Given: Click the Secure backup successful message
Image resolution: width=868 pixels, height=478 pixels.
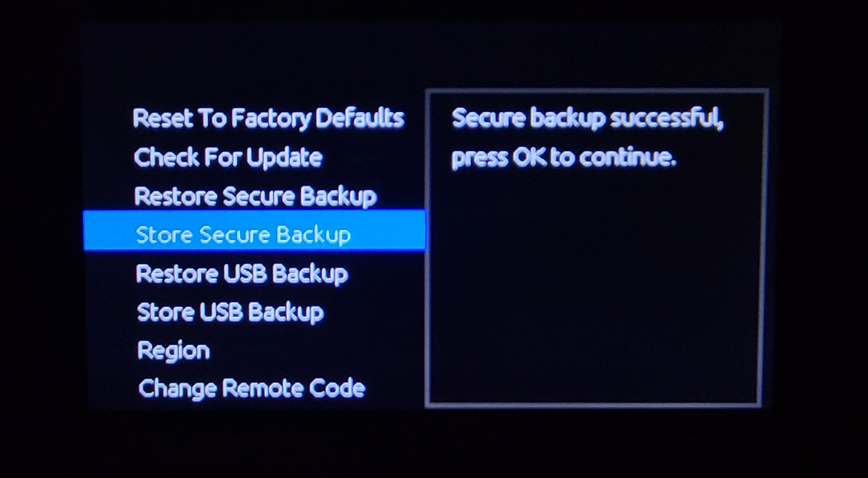Looking at the screenshot, I should point(587,119).
